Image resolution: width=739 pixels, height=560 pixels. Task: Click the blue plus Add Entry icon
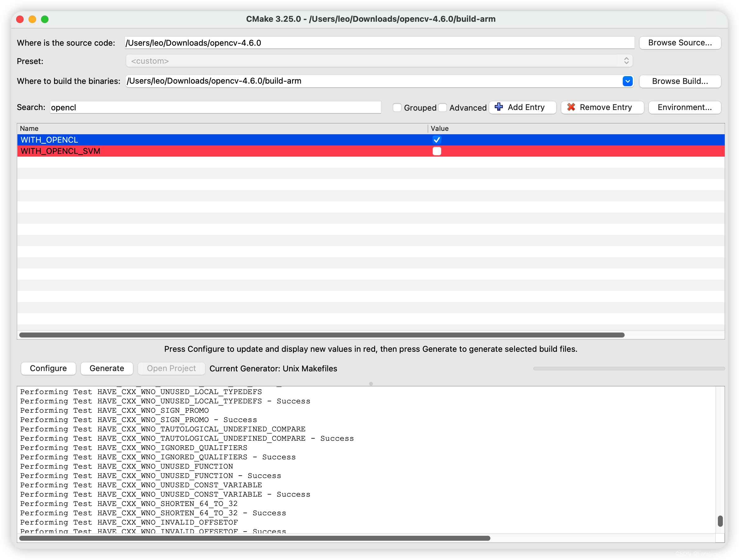click(x=498, y=107)
